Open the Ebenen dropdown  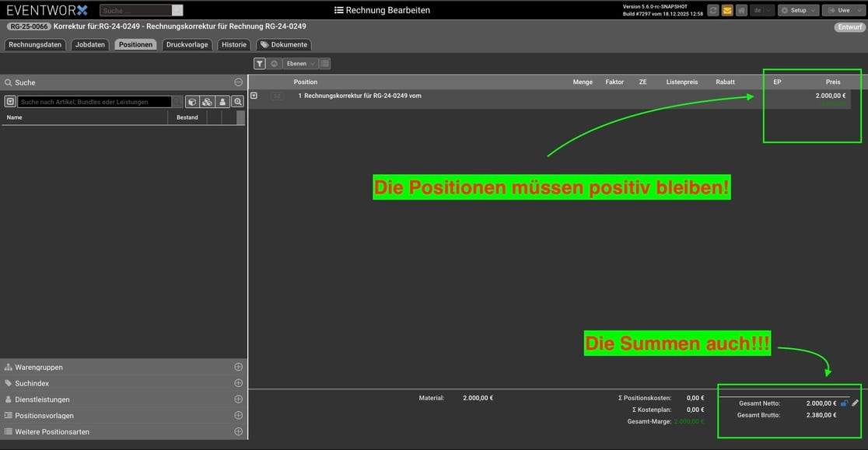coord(300,64)
